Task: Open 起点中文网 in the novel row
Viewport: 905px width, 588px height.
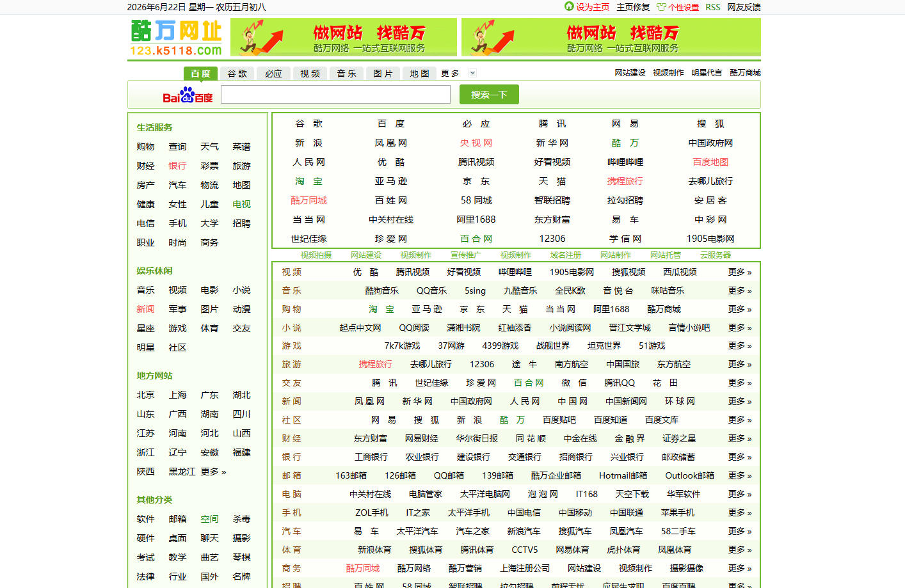Action: [x=360, y=328]
